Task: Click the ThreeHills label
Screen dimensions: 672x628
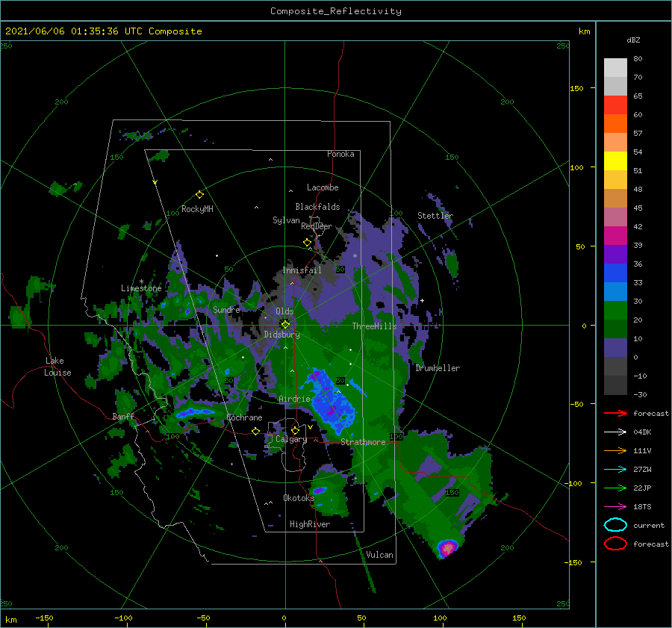Action: click(374, 326)
